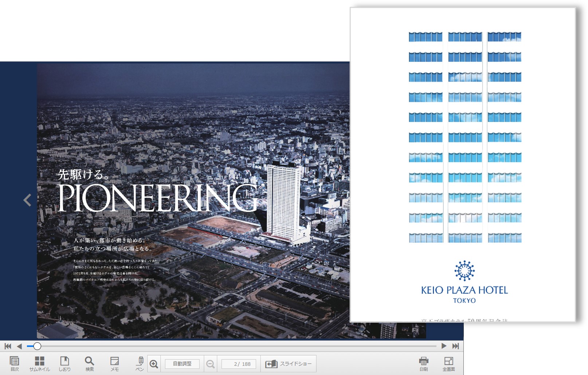Click the auto-adjust (自動調整) button
588x375 pixels.
click(182, 364)
